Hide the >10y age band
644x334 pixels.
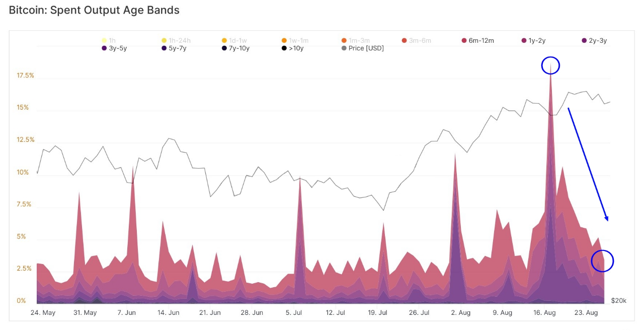point(292,48)
